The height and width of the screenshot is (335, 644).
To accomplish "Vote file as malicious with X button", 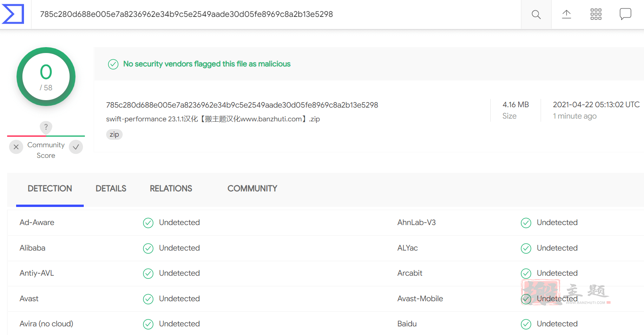I will 16,147.
